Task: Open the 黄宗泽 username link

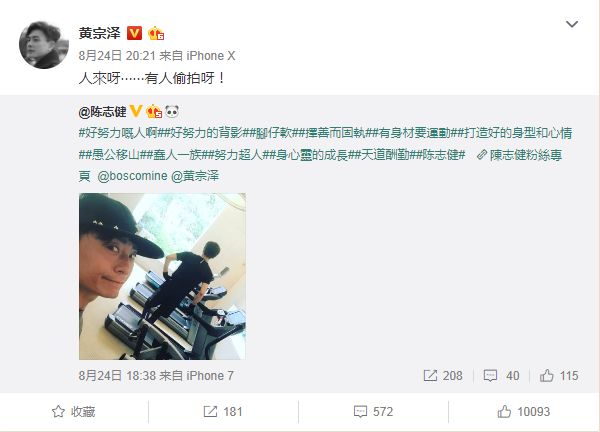Action: click(99, 33)
